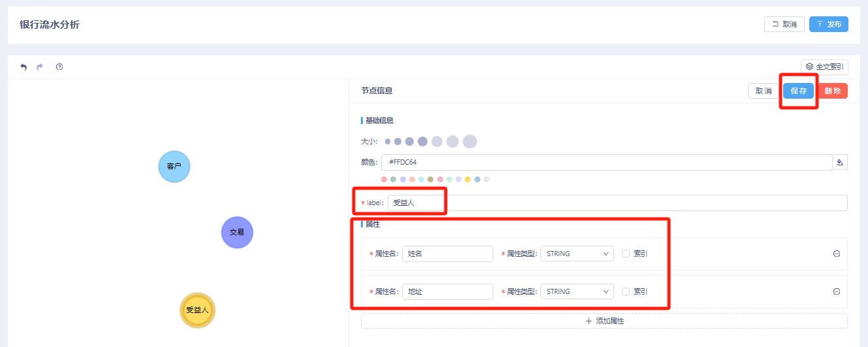Remove the 地址 attribute with minus icon
This screenshot has width=868, height=347.
point(837,291)
